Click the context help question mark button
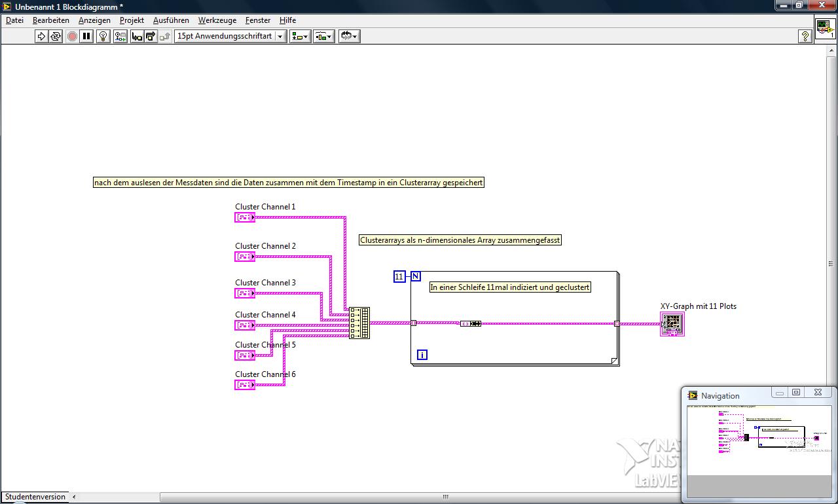 pyautogui.click(x=805, y=37)
